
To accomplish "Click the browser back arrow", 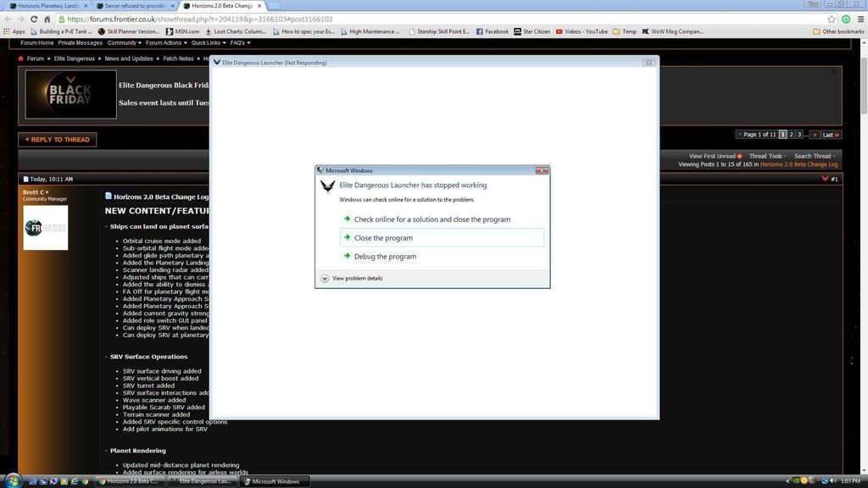I will [x=8, y=19].
